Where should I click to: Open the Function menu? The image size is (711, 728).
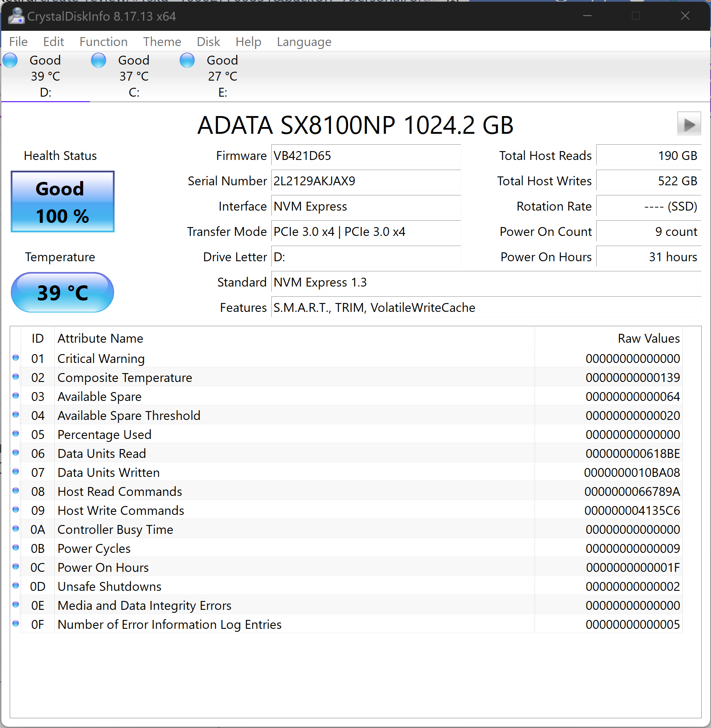point(103,42)
